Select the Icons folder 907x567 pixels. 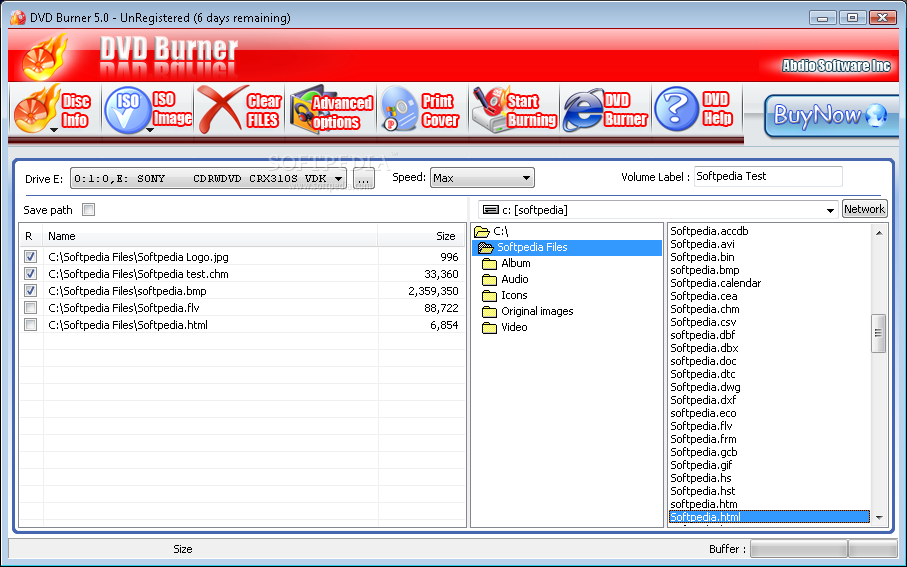pos(505,295)
